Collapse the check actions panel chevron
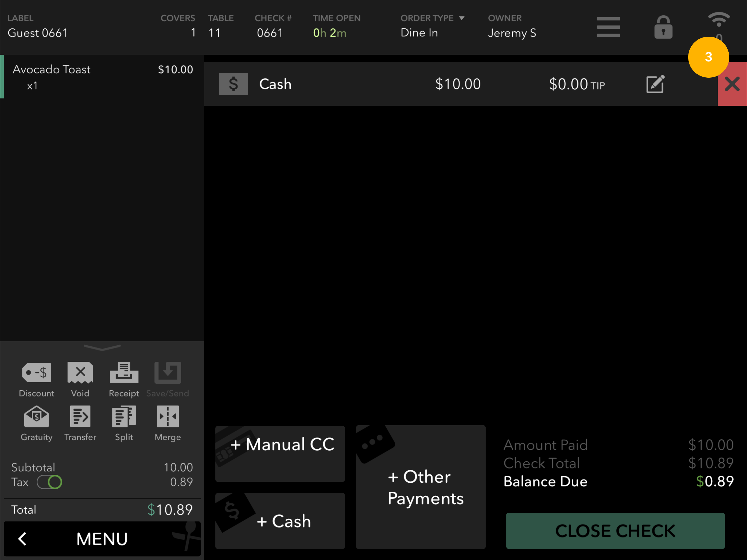This screenshot has width=747, height=560. (x=102, y=347)
